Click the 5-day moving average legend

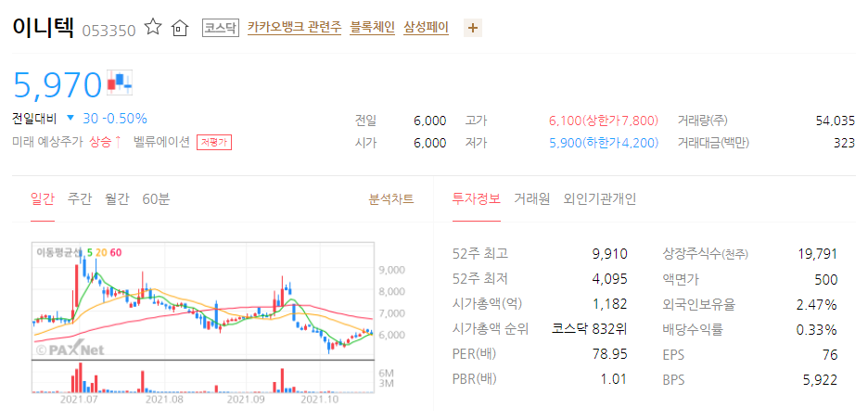coord(90,253)
